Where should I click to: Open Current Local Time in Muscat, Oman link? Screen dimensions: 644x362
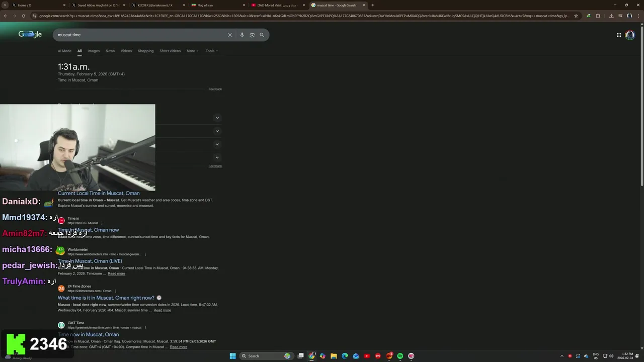pos(99,193)
